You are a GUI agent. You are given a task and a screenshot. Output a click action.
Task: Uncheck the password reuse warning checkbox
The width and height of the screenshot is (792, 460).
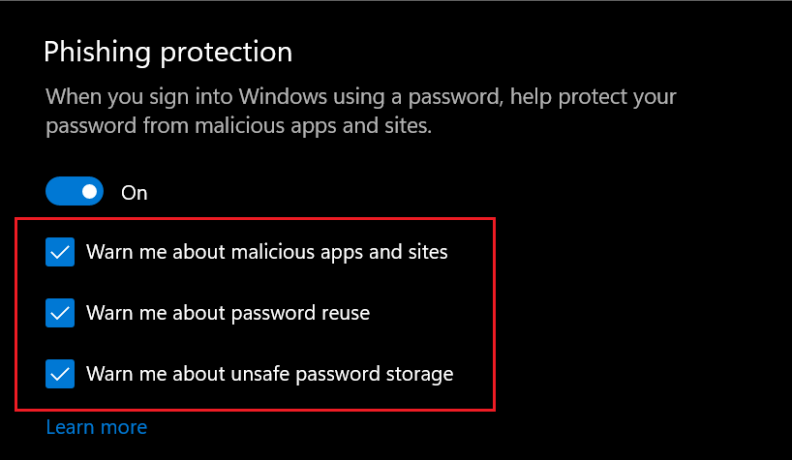pyautogui.click(x=60, y=313)
